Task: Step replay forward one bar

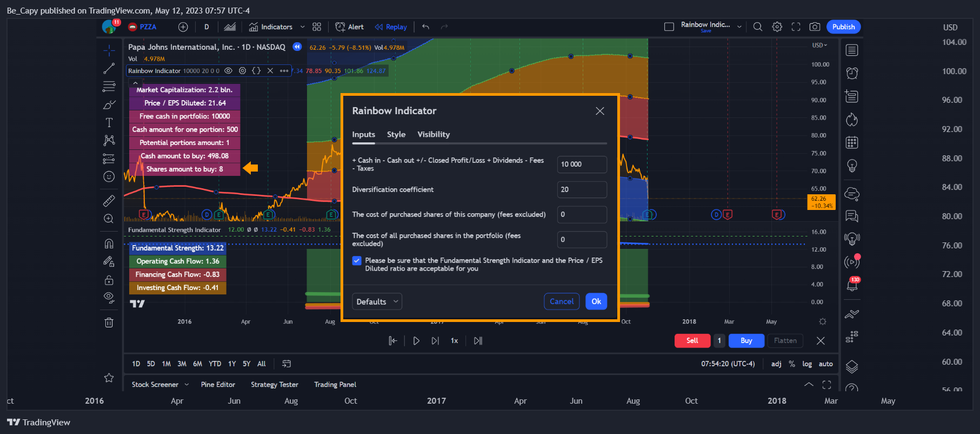Action: click(x=435, y=341)
